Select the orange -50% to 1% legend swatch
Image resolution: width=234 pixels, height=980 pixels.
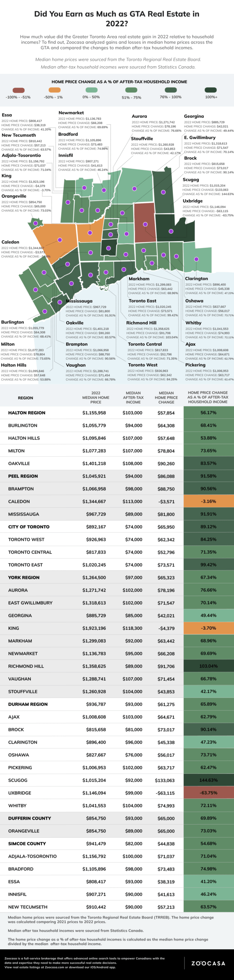(x=53, y=90)
